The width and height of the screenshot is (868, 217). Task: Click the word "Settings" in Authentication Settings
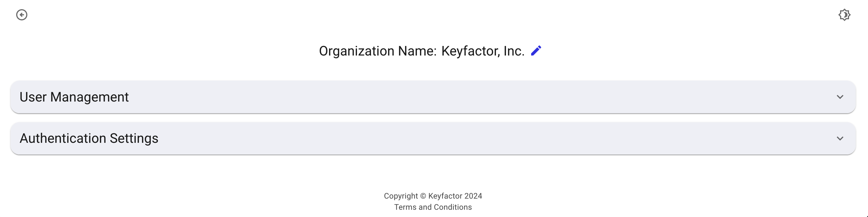(x=134, y=139)
